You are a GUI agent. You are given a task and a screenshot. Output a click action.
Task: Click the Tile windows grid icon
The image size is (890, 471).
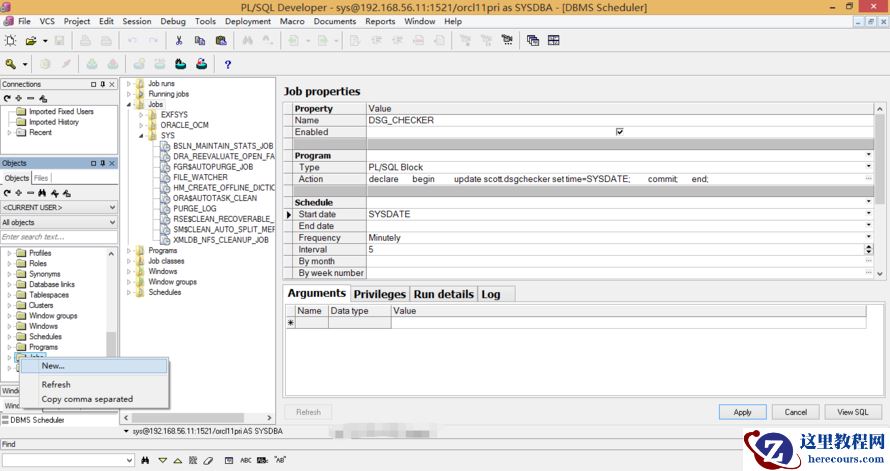[x=553, y=40]
